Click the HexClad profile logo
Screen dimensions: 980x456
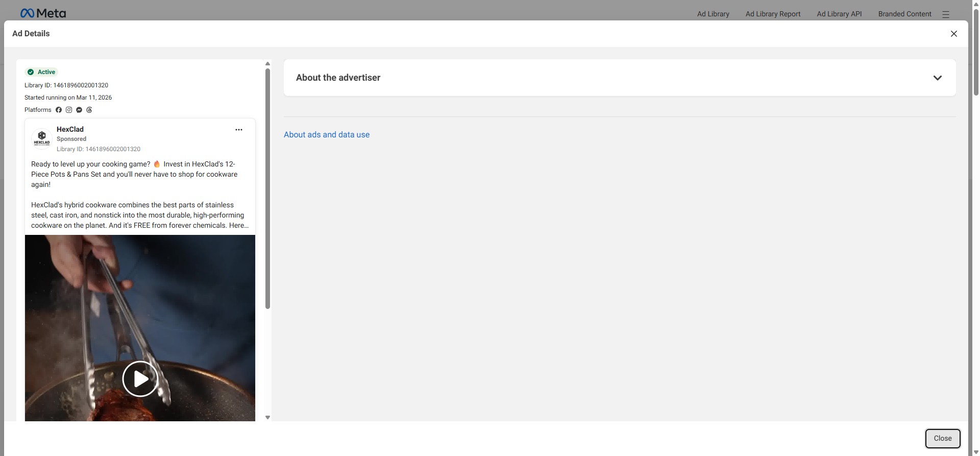click(x=42, y=138)
